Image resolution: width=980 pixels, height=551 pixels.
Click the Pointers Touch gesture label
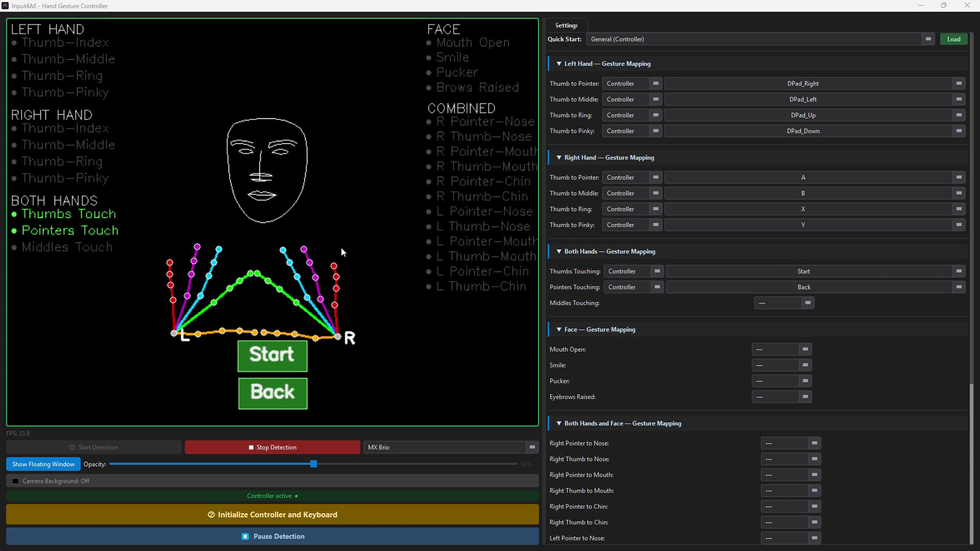point(70,231)
